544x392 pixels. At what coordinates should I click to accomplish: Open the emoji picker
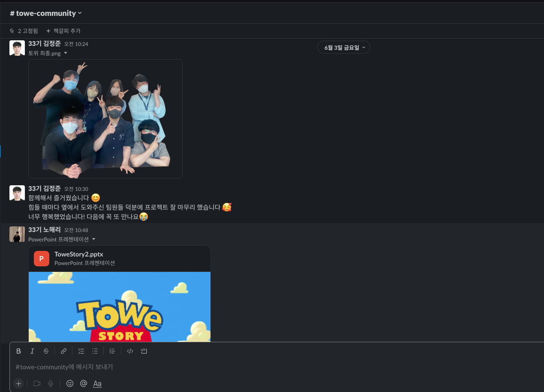pos(70,383)
